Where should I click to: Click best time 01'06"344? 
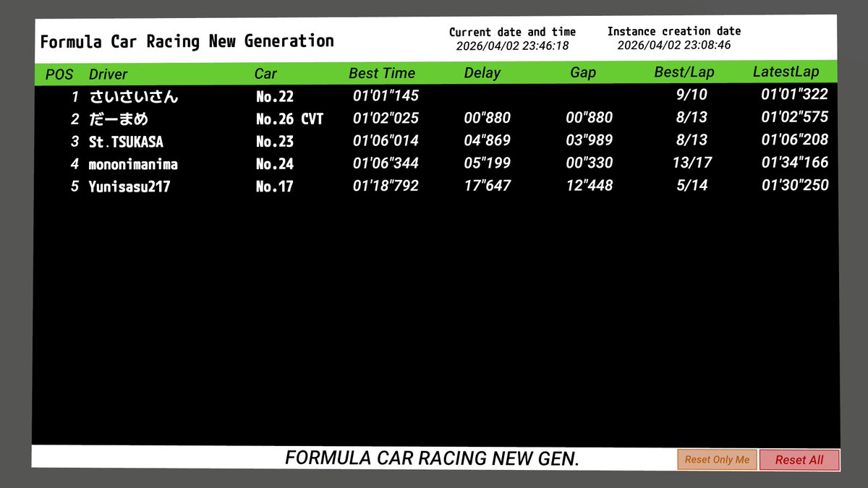coord(386,163)
